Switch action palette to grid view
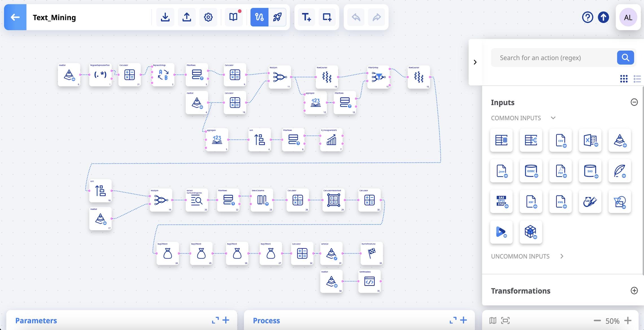 624,79
